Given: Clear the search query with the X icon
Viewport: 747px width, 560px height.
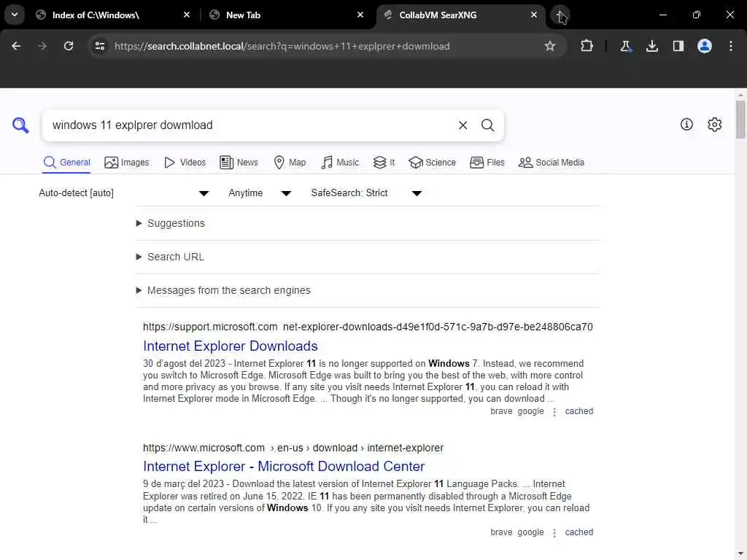Looking at the screenshot, I should [x=462, y=125].
